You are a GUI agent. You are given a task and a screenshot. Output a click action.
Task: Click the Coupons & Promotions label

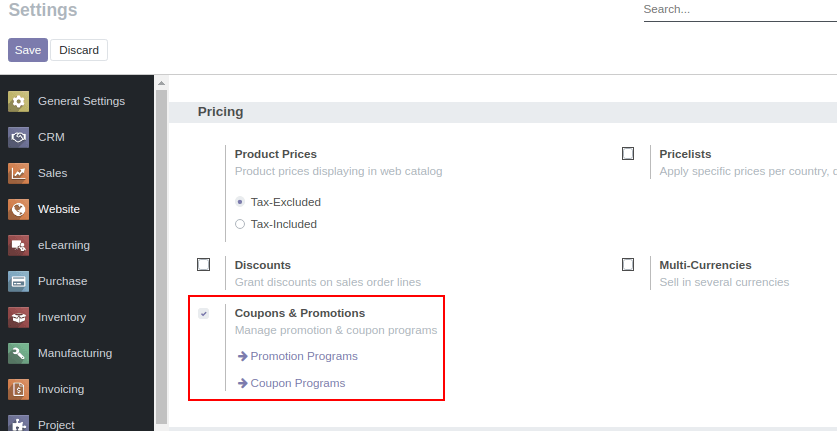(300, 313)
